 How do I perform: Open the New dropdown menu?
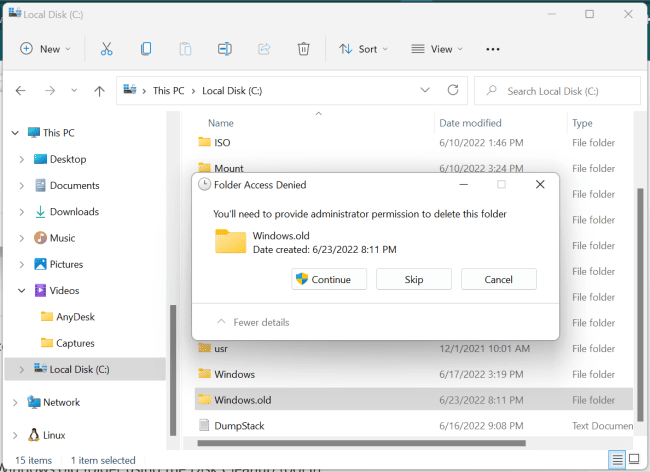click(45, 49)
